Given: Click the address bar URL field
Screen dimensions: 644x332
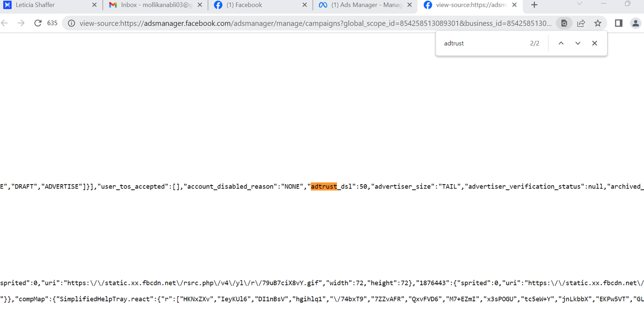Looking at the screenshot, I should coord(315,23).
